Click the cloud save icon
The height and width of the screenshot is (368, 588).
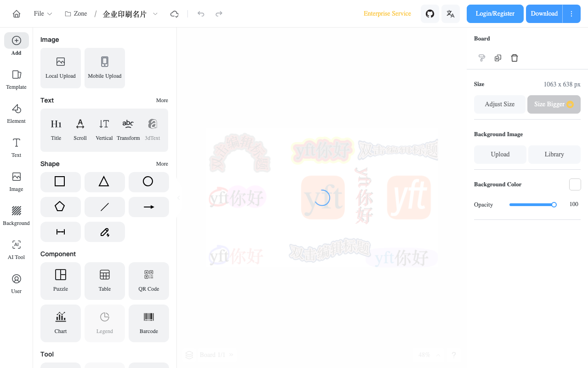click(x=175, y=14)
